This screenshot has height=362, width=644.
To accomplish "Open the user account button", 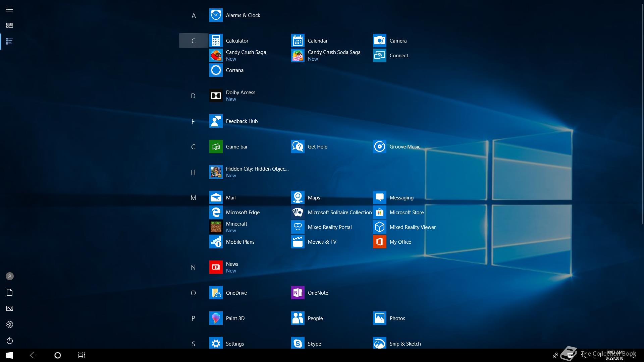I will [10, 276].
